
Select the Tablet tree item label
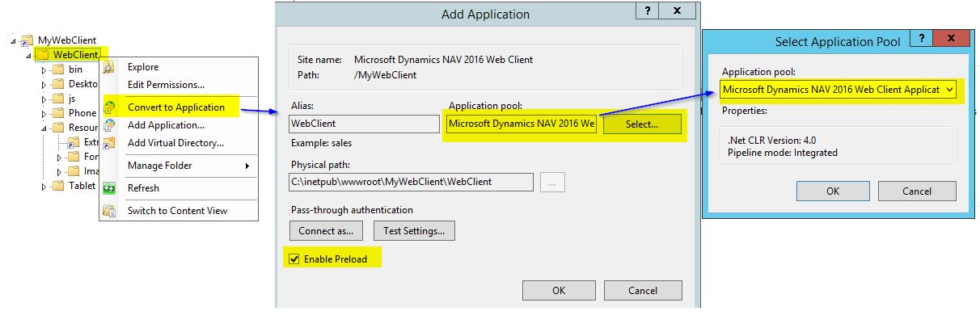pyautogui.click(x=82, y=186)
